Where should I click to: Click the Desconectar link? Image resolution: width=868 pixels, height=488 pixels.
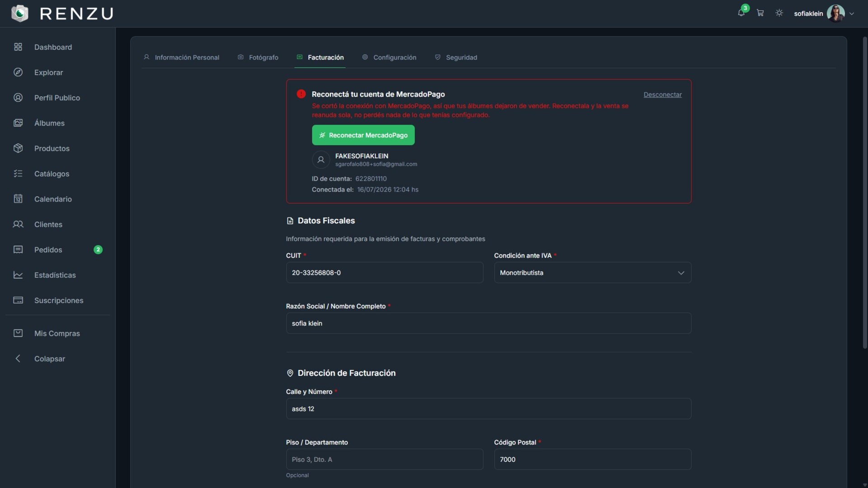[662, 94]
